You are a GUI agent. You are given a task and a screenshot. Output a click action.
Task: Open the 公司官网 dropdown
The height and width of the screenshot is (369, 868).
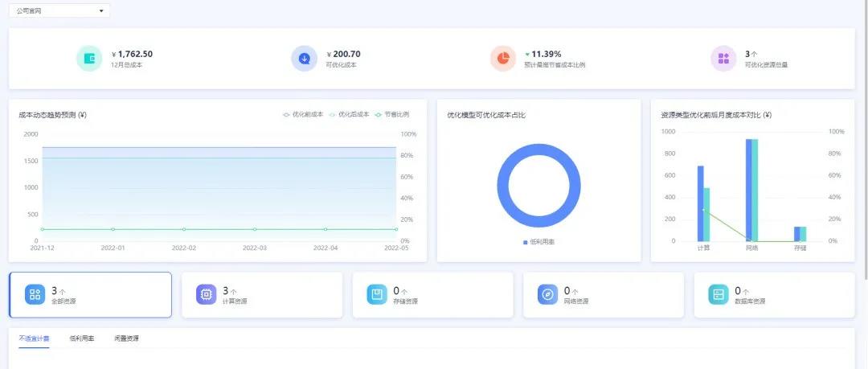point(59,10)
